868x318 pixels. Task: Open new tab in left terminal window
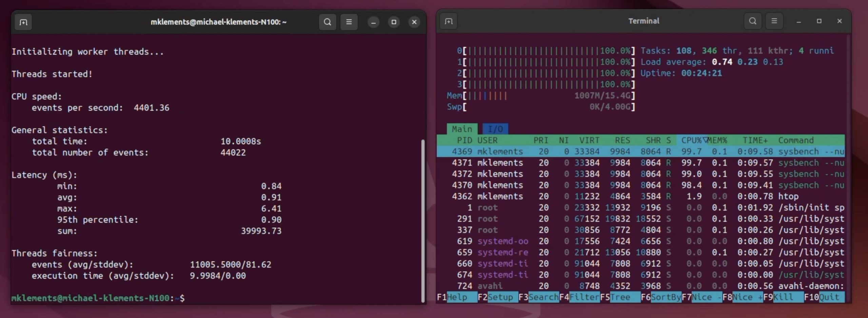tap(23, 22)
